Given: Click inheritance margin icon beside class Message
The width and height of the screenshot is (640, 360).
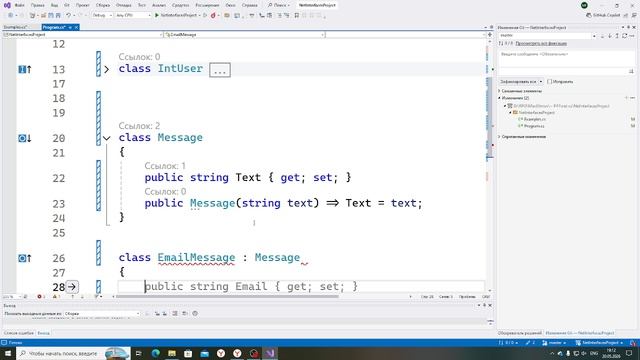Looking at the screenshot, I should pyautogui.click(x=24, y=138).
